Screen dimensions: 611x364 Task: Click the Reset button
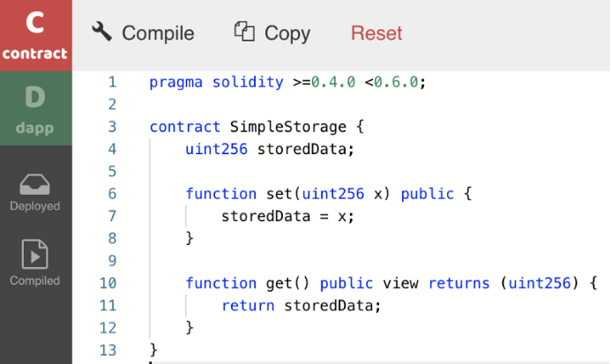pos(376,33)
